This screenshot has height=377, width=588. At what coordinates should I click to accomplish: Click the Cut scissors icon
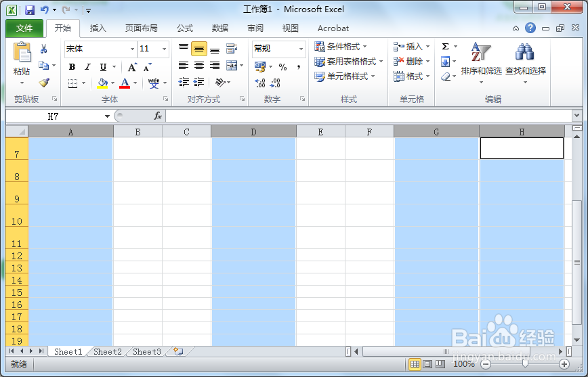pos(44,49)
